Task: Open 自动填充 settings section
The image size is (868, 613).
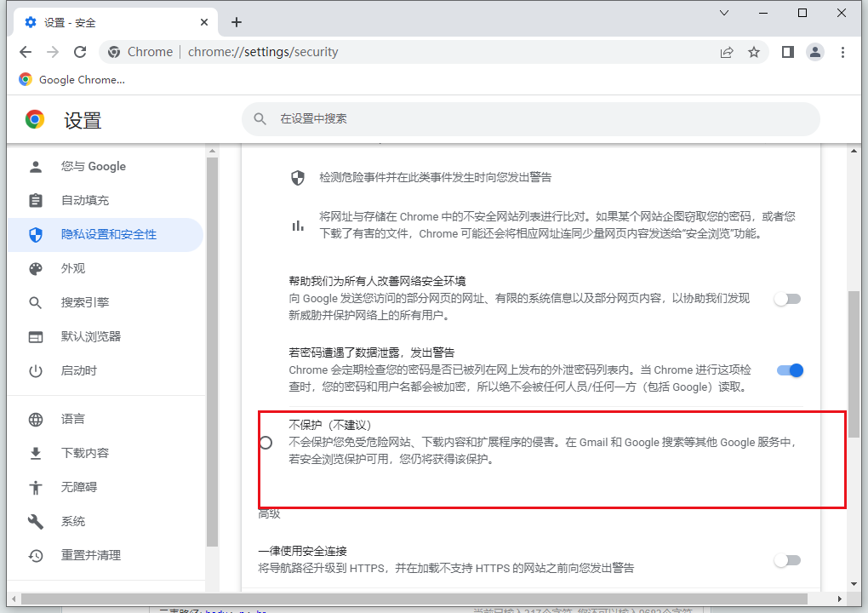Action: (x=106, y=200)
